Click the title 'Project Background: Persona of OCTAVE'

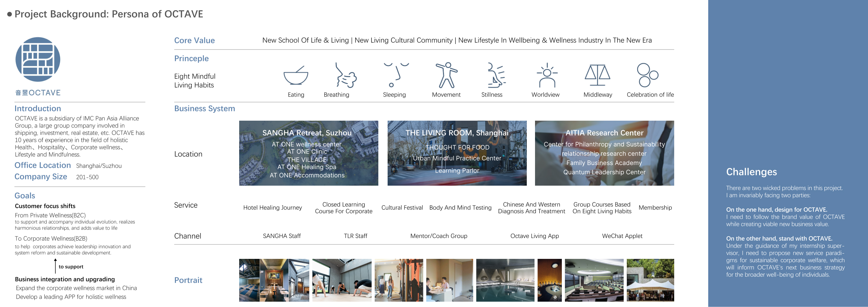[109, 14]
